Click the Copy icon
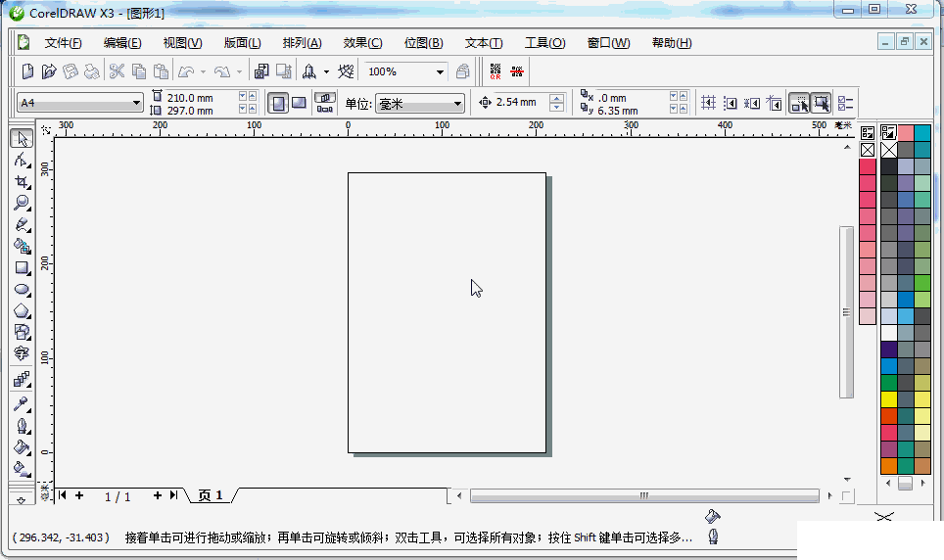944x560 pixels. coord(138,71)
